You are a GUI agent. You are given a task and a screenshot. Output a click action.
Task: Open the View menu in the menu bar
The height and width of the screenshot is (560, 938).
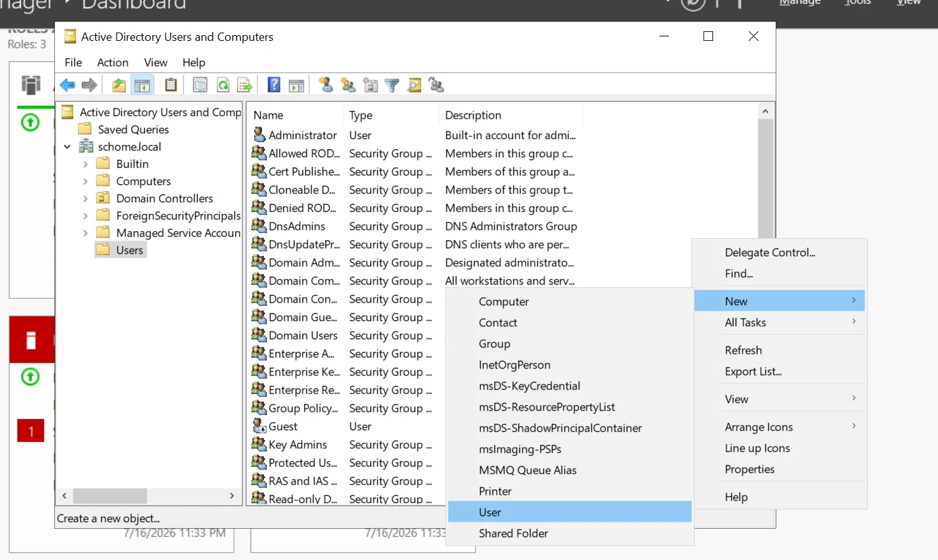tap(155, 63)
